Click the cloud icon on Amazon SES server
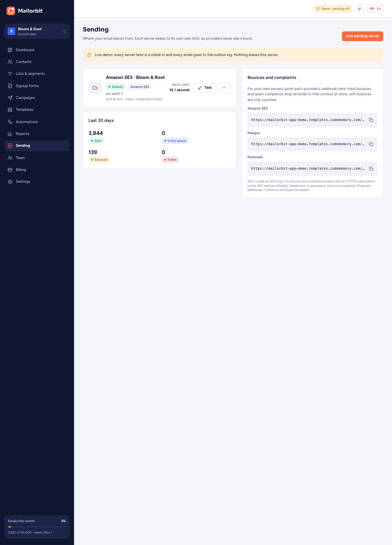The height and width of the screenshot is (545, 392). [95, 88]
